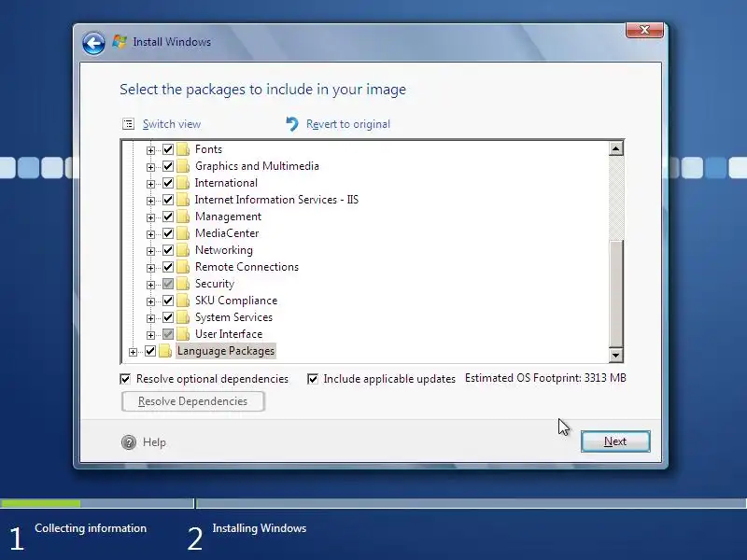Click the International folder icon
The image size is (747, 560).
183,183
